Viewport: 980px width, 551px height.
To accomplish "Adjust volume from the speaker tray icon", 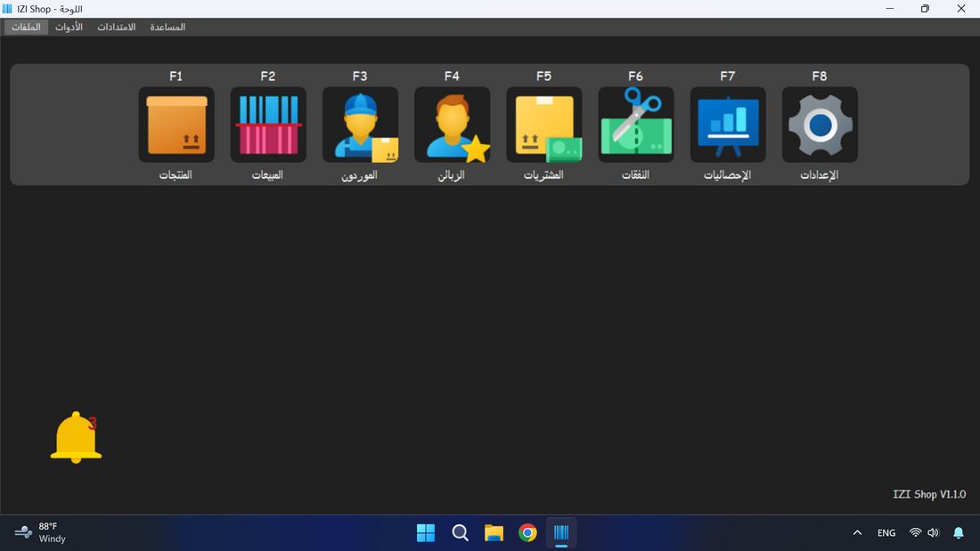I will click(933, 532).
